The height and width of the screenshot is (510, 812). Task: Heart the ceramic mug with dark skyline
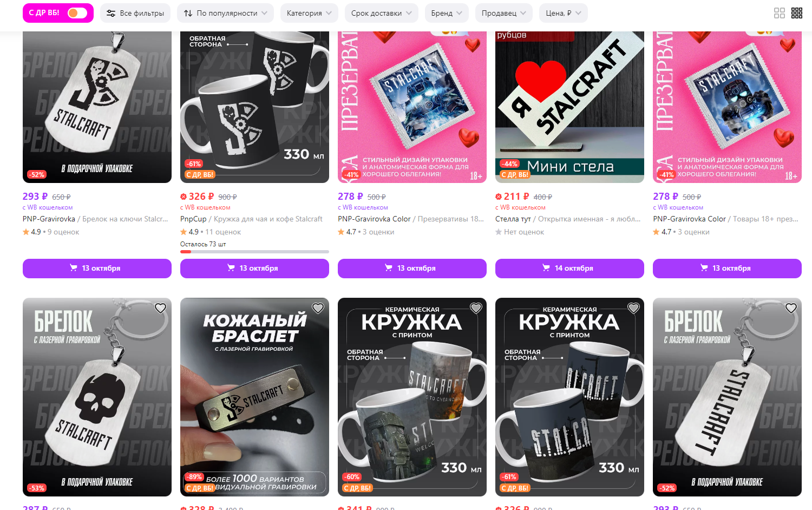tap(633, 308)
